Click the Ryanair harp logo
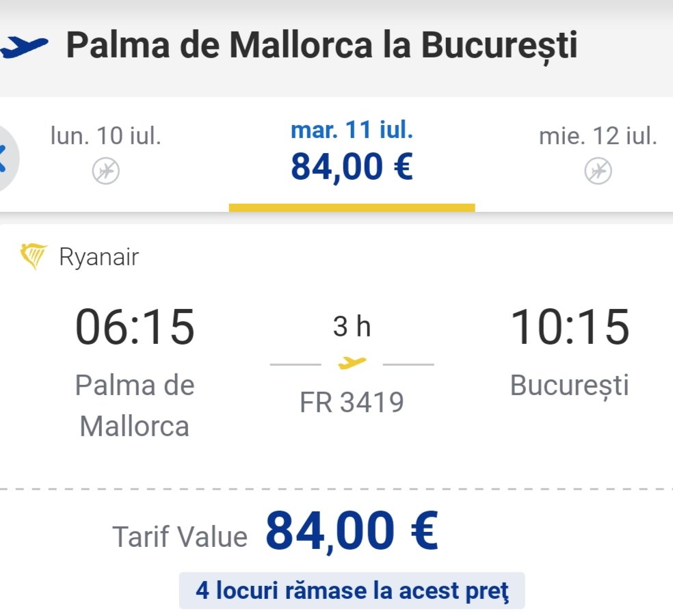Image resolution: width=673 pixels, height=616 pixels. coord(34,257)
